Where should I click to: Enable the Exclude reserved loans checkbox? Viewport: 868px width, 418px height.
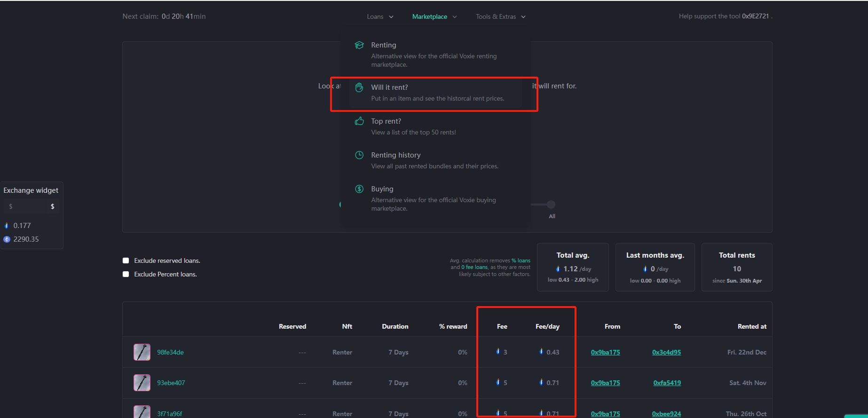[126, 260]
